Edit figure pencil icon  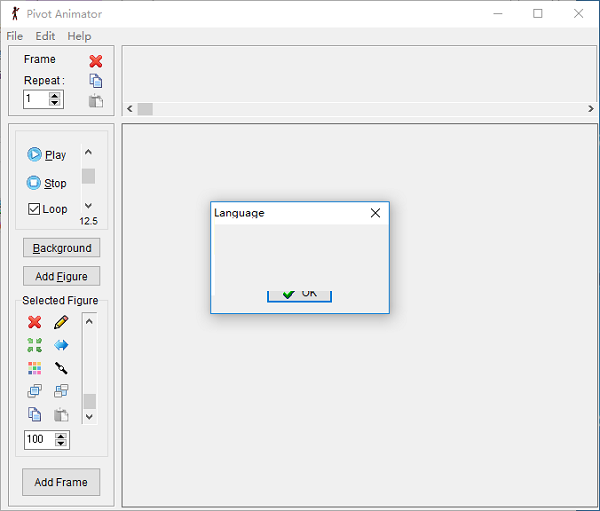61,322
